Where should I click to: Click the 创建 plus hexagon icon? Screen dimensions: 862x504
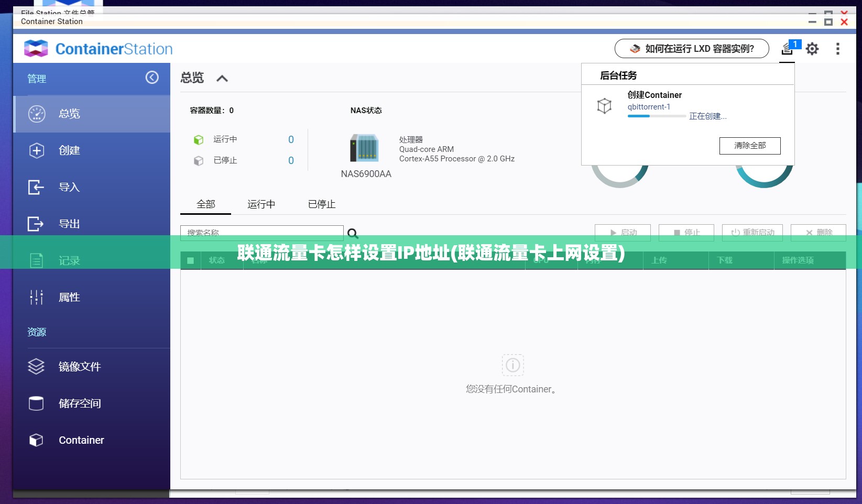click(37, 150)
